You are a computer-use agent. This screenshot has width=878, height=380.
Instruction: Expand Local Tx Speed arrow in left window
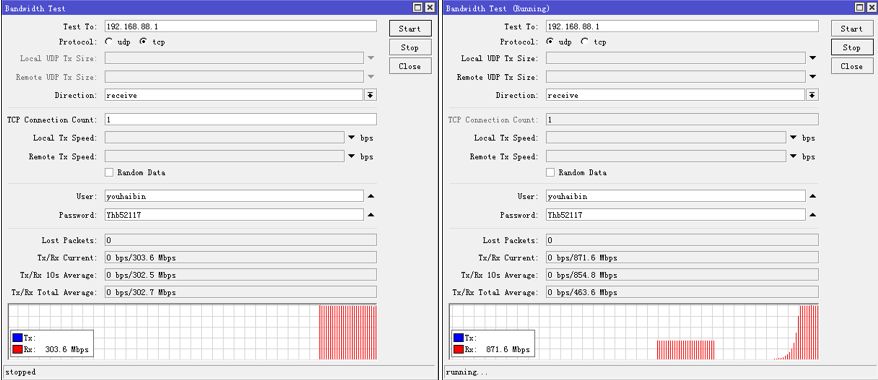352,138
